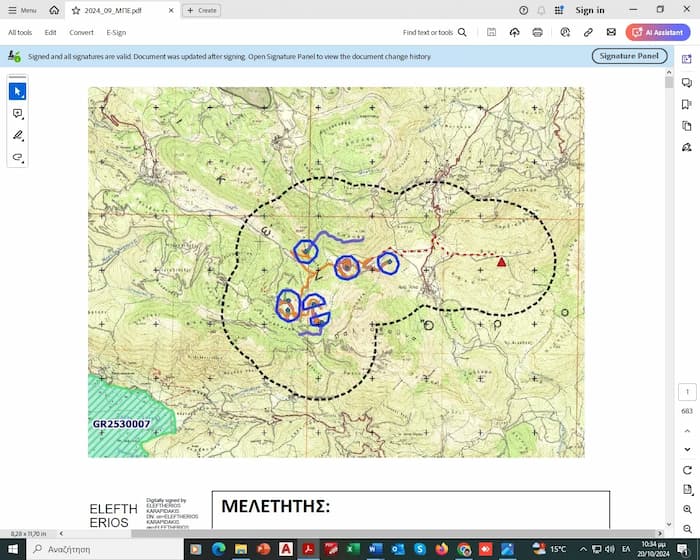Click the rotate page icon
The height and width of the screenshot is (560, 700).
pyautogui.click(x=687, y=470)
